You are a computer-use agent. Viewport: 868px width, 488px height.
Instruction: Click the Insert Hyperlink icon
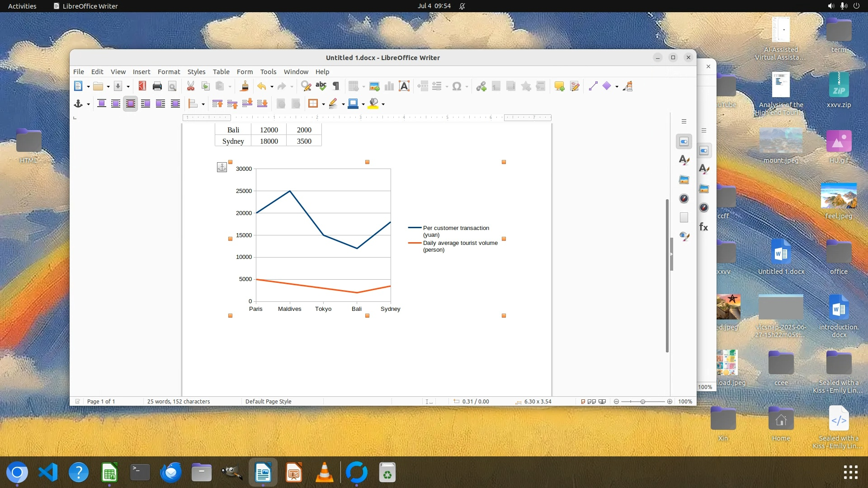tap(481, 86)
